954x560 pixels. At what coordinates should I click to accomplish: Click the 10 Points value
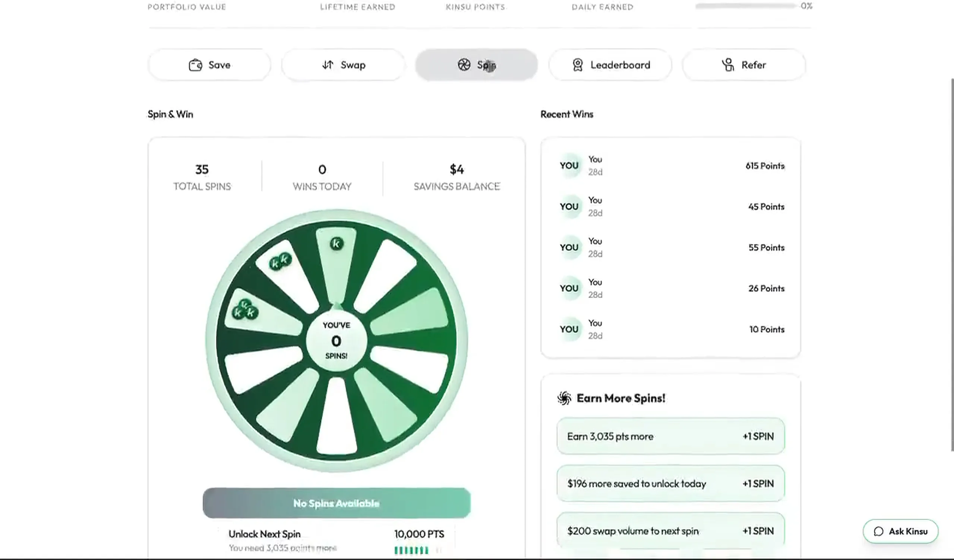767,329
